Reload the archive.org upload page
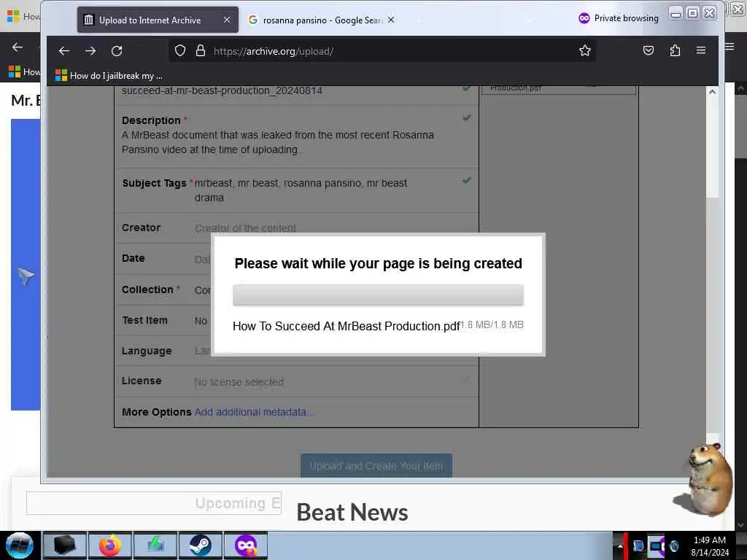Screen dimensions: 747x560 [117, 51]
